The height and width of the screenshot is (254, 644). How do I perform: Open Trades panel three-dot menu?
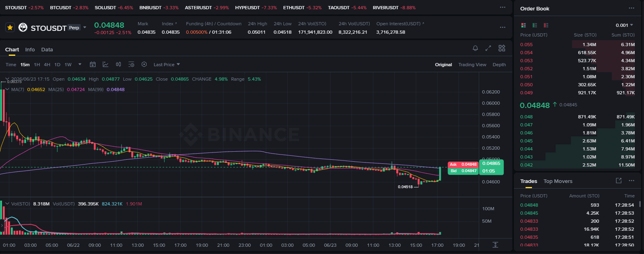632,181
